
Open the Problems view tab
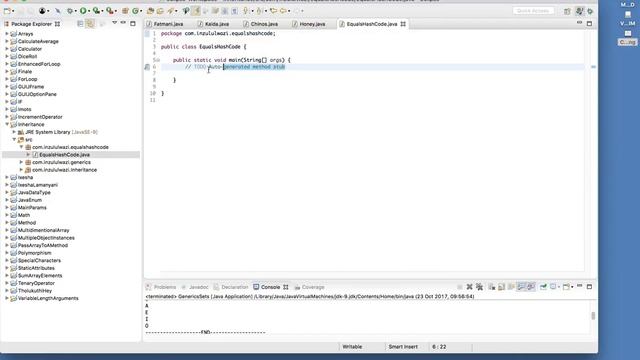pyautogui.click(x=161, y=287)
